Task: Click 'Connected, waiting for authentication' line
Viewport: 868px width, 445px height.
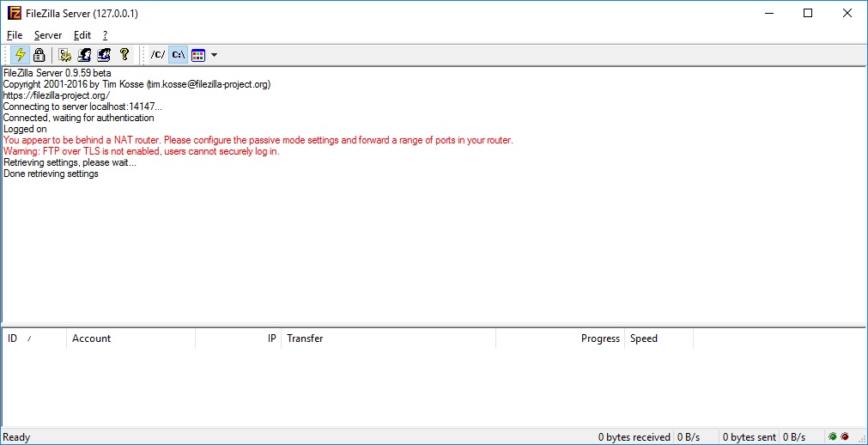Action: 79,118
